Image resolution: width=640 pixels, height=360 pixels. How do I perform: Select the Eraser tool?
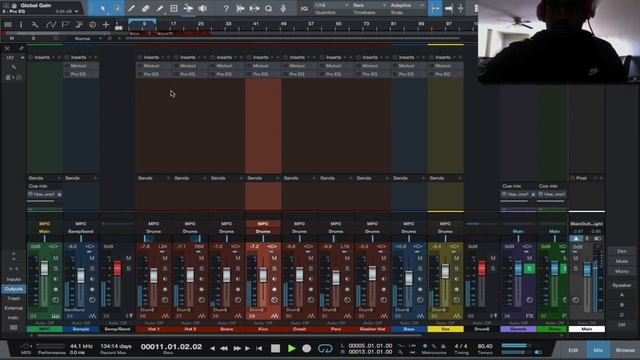(146, 8)
